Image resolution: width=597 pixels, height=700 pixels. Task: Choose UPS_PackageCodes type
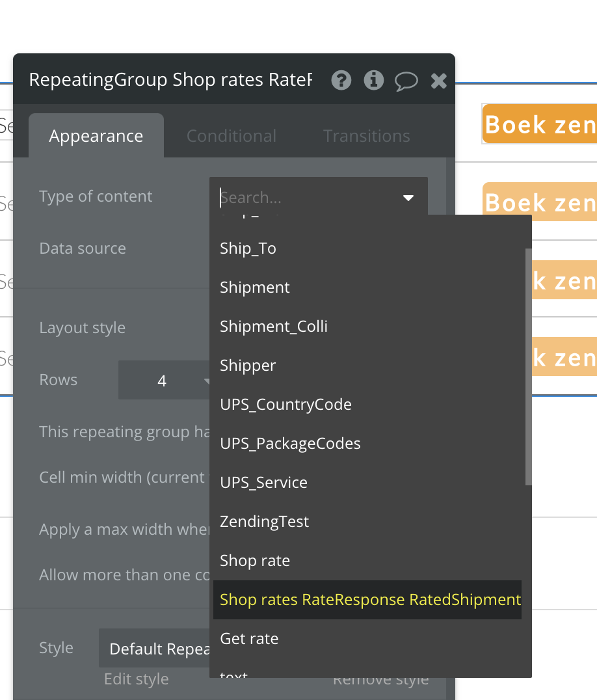pyautogui.click(x=290, y=444)
